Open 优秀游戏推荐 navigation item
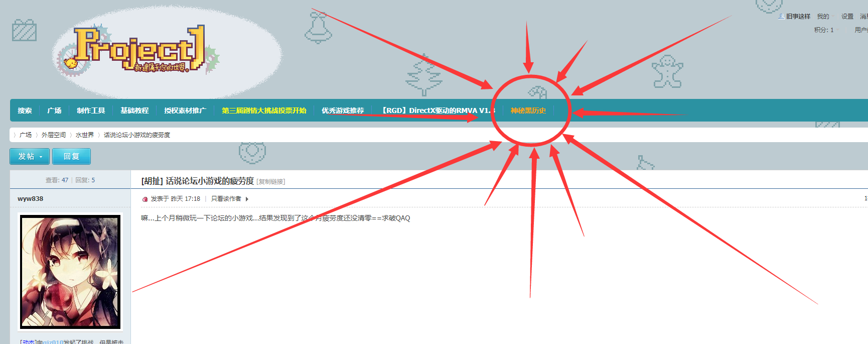Image resolution: width=868 pixels, height=344 pixels. coord(343,110)
